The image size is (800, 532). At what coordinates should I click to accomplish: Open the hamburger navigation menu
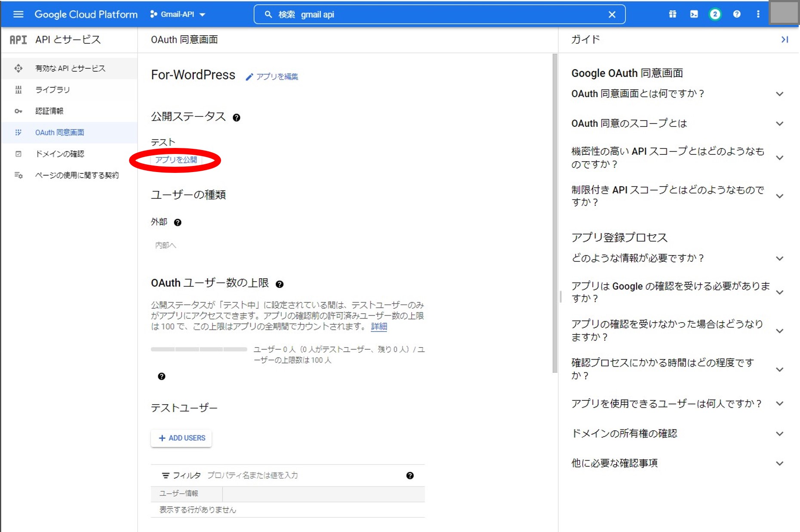(x=18, y=14)
